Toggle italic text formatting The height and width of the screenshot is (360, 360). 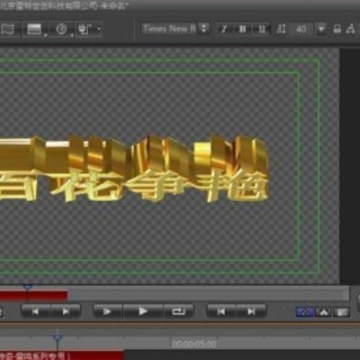click(224, 29)
